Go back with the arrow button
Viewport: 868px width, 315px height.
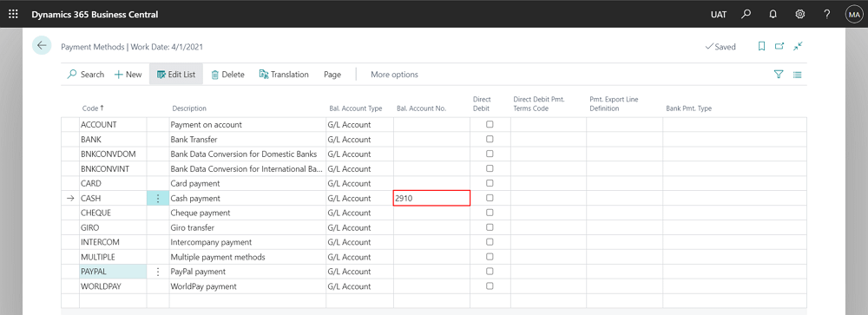tap(42, 46)
